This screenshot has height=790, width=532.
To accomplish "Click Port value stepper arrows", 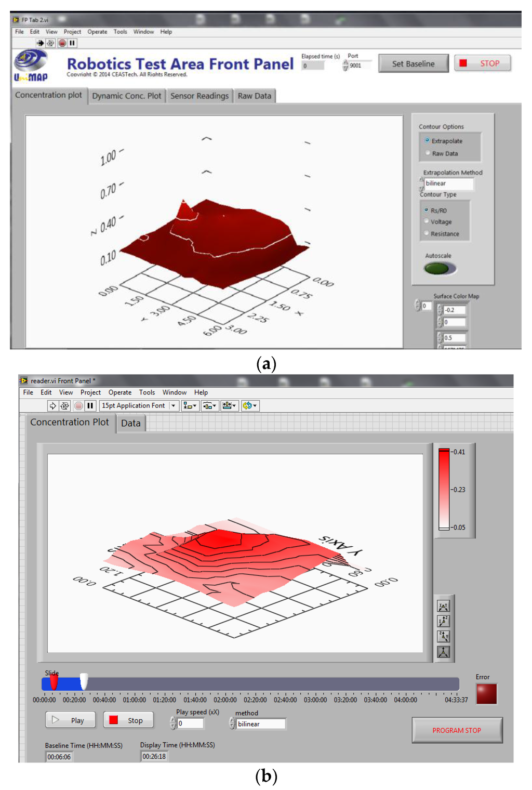I will (345, 65).
